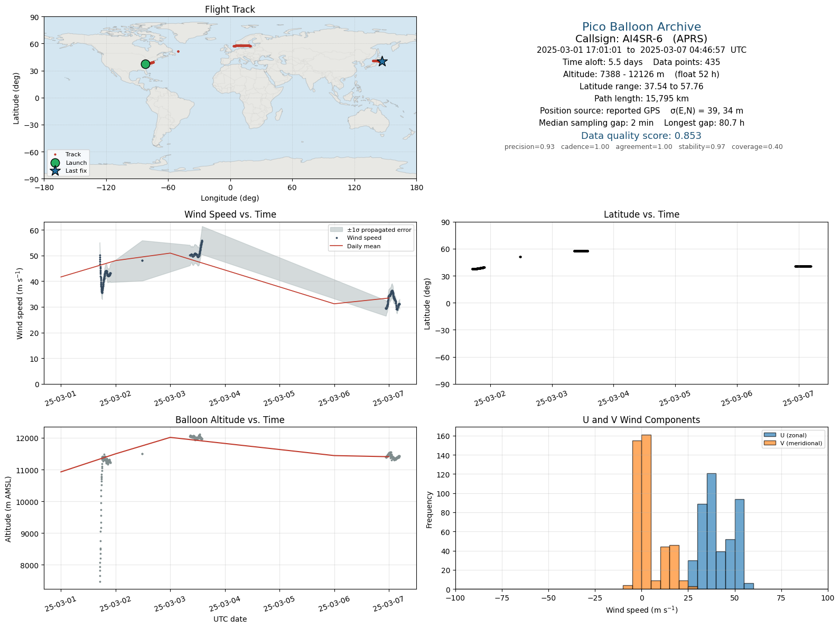
Task: Click the Latitude (deg) label beside the world map
Action: click(x=16, y=98)
